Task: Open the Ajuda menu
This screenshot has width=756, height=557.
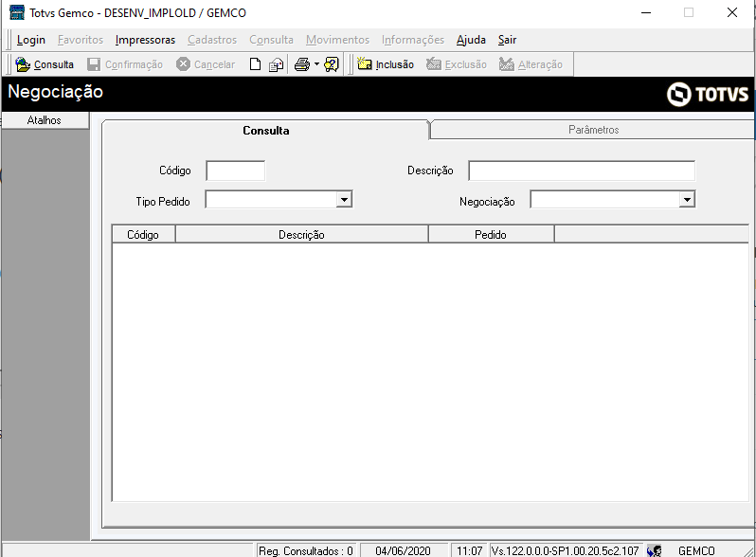Action: point(471,40)
